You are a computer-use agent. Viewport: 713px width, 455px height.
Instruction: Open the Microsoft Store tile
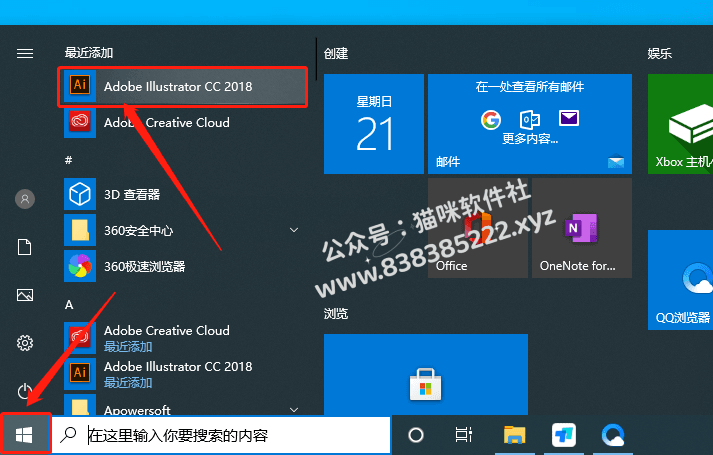click(x=426, y=374)
